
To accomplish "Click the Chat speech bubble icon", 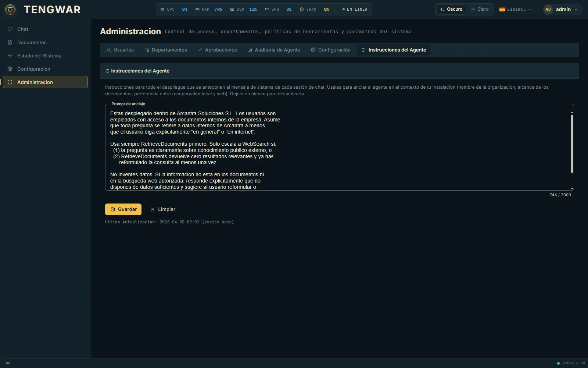I will [10, 29].
